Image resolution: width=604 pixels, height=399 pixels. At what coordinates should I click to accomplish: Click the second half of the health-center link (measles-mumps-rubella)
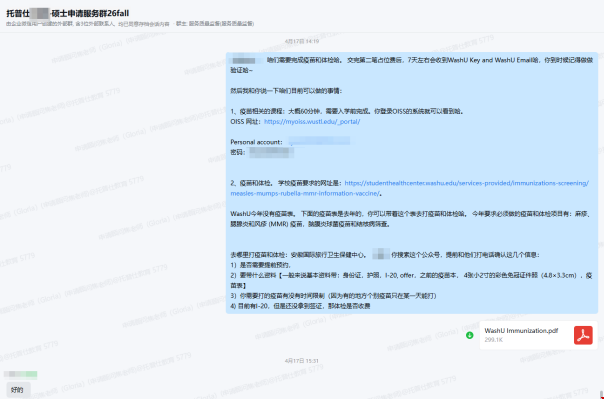(x=305, y=193)
